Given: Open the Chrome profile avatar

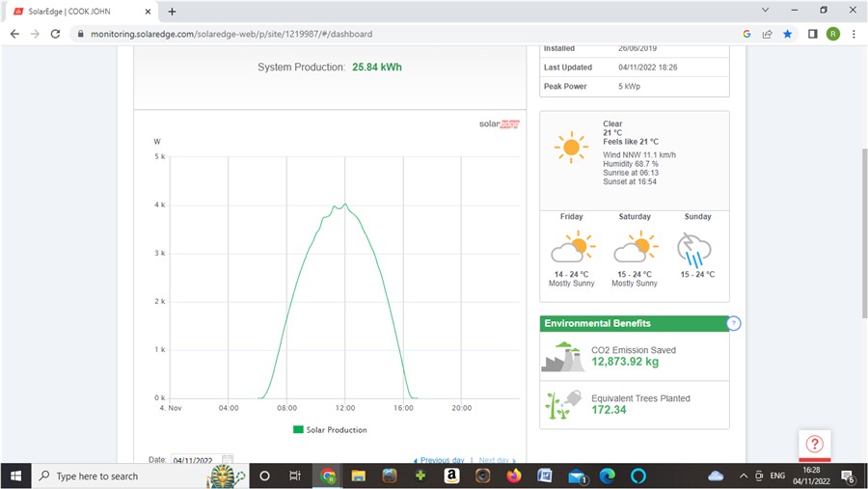Looking at the screenshot, I should [833, 34].
